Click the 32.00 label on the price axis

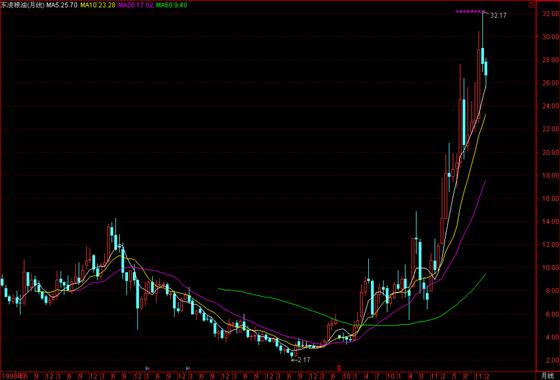[x=550, y=14]
